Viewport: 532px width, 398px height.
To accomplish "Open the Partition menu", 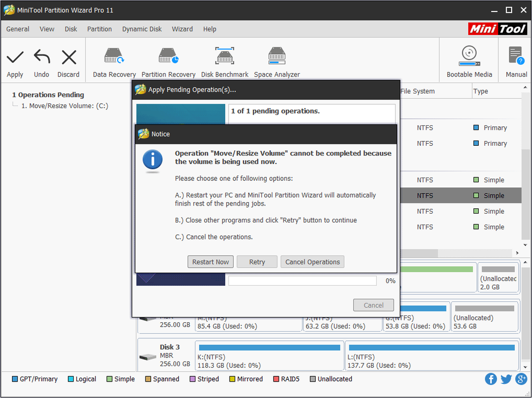I will coord(99,29).
